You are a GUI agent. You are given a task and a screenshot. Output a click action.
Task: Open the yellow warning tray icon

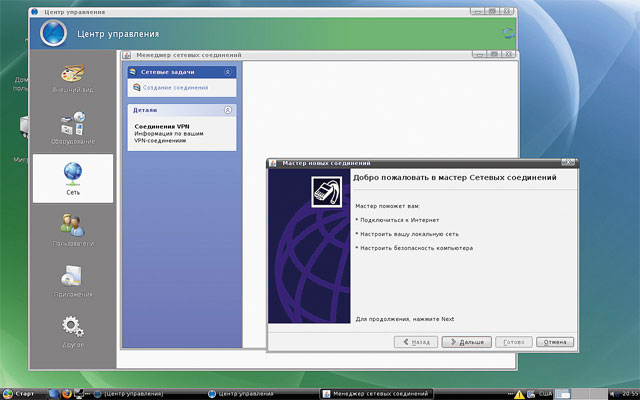pos(519,394)
